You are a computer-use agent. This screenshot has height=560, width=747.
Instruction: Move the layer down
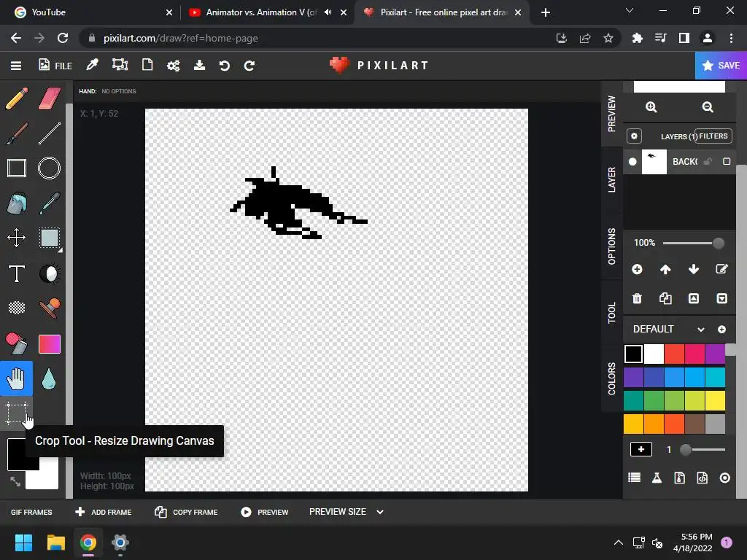(x=694, y=270)
